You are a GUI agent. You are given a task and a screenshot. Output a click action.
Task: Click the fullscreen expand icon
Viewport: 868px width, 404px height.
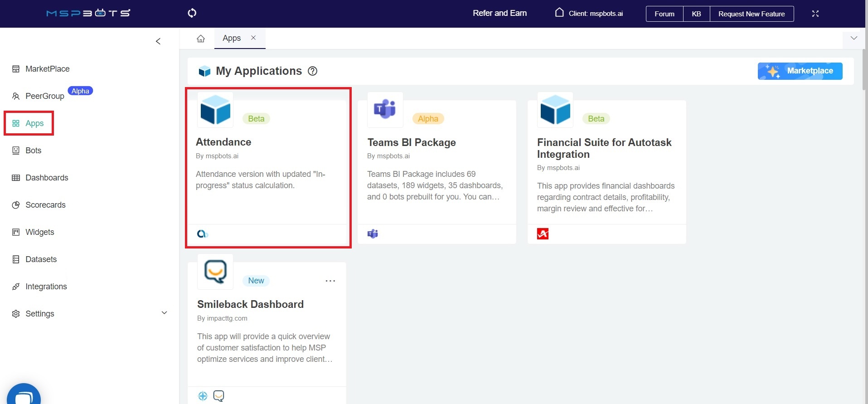815,14
